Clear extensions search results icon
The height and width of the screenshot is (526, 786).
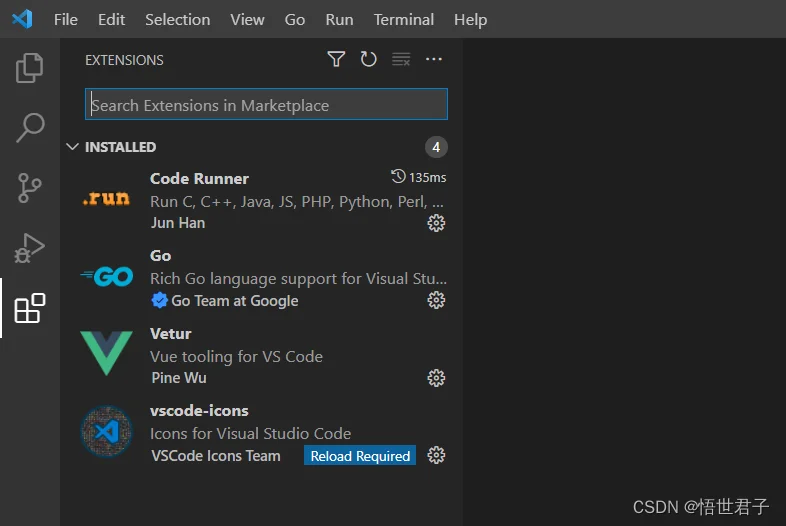pos(401,59)
